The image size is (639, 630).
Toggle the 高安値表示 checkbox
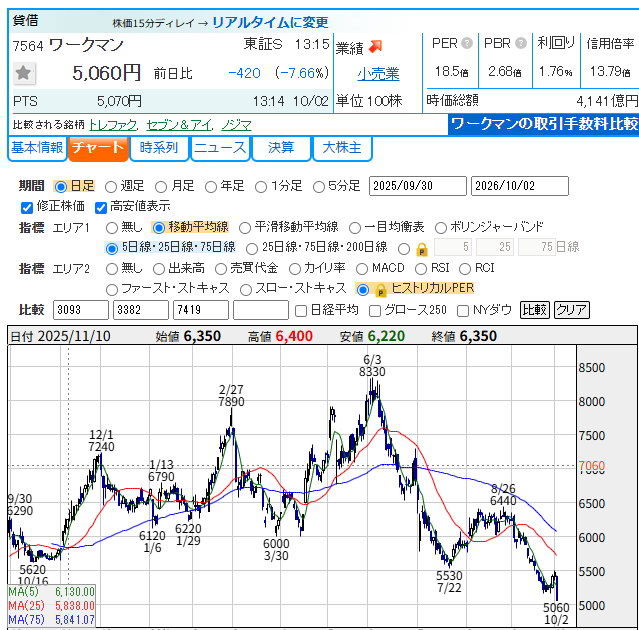point(101,208)
